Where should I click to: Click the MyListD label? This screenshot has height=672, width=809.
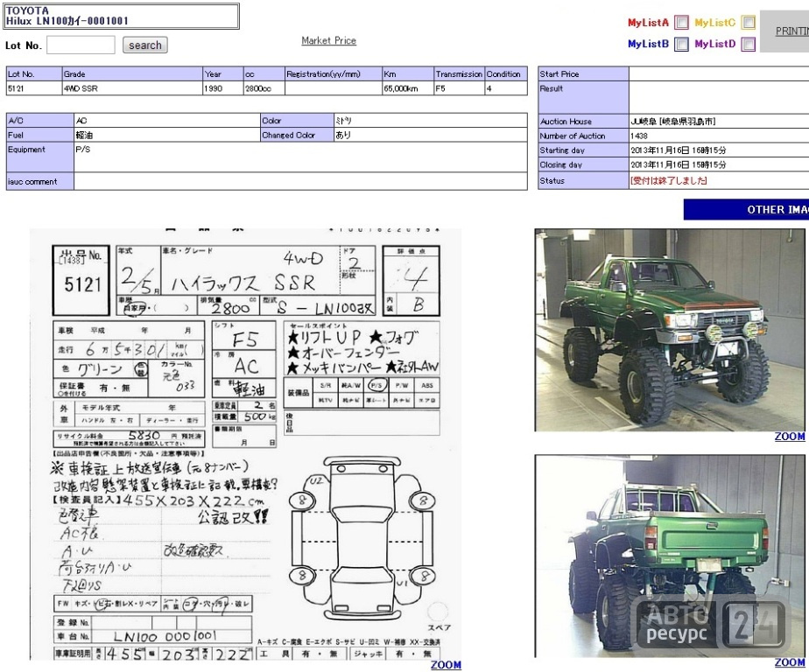point(715,44)
